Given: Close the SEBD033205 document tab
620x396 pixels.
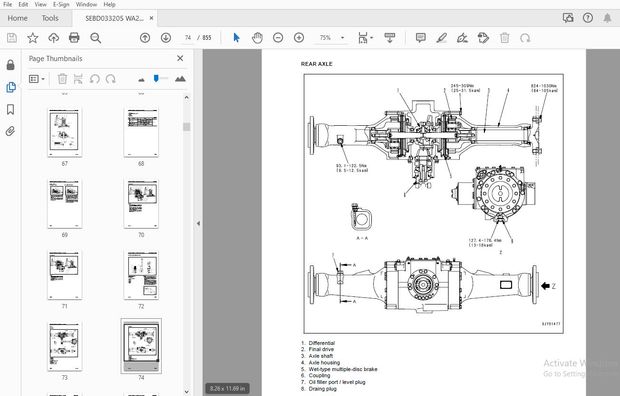Looking at the screenshot, I should (x=151, y=18).
